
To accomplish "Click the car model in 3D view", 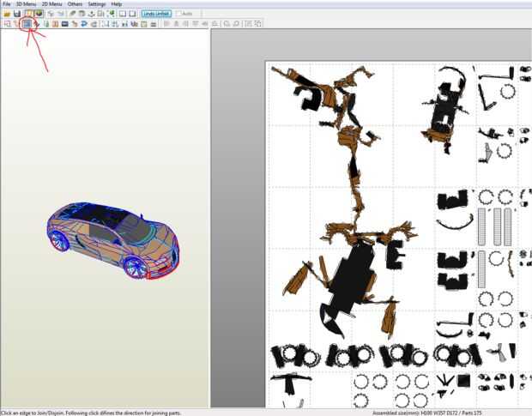I will click(113, 240).
